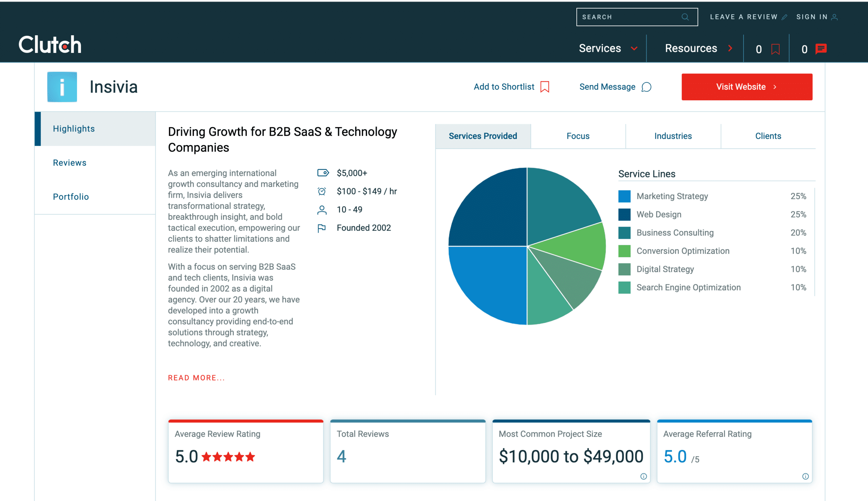Switch to the Industries tab
The height and width of the screenshot is (501, 868).
click(x=673, y=136)
